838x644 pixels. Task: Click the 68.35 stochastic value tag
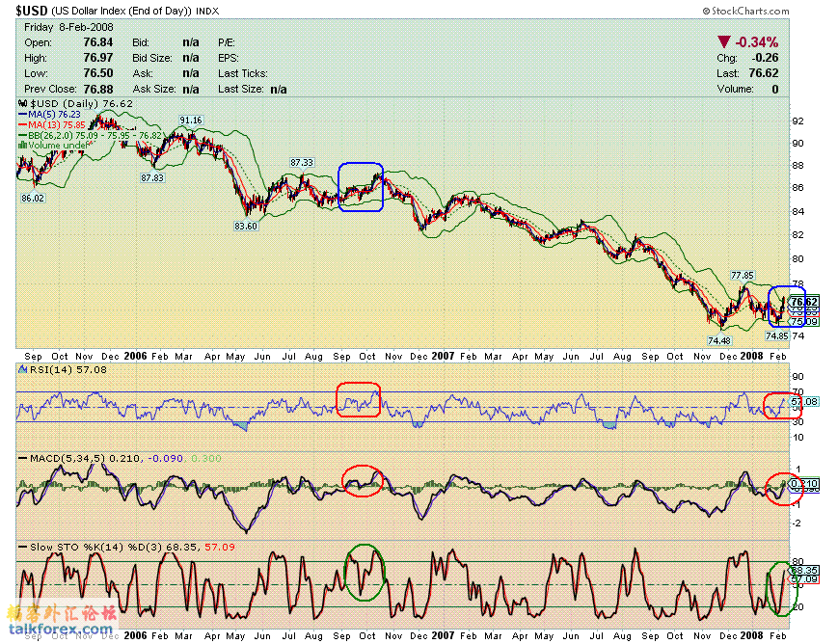point(804,570)
